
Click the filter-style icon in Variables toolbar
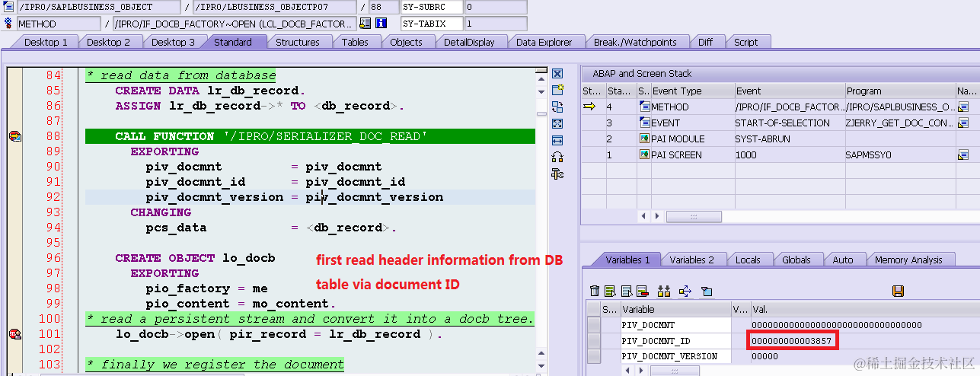point(706,291)
